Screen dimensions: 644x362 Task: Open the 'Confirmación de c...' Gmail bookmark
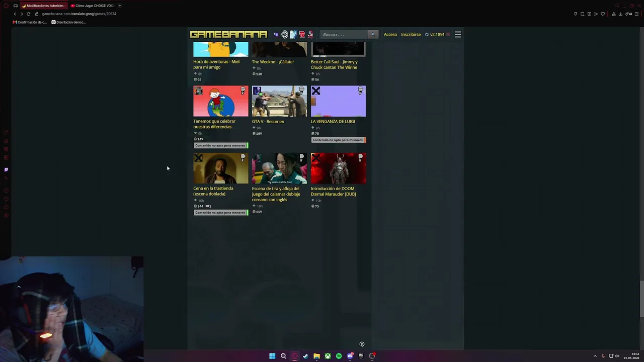point(30,22)
